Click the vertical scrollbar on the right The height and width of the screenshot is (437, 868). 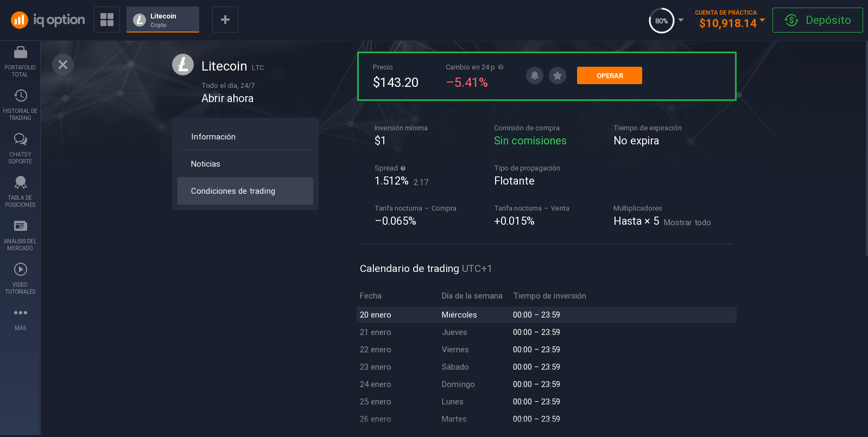point(866,148)
